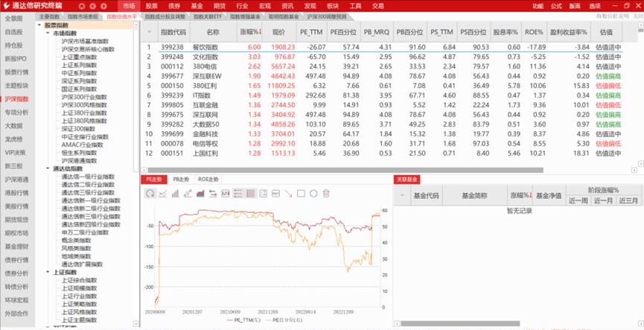The image size is (644, 330).
Task: Click the index table scroll-down arrow
Action: coord(641,164)
